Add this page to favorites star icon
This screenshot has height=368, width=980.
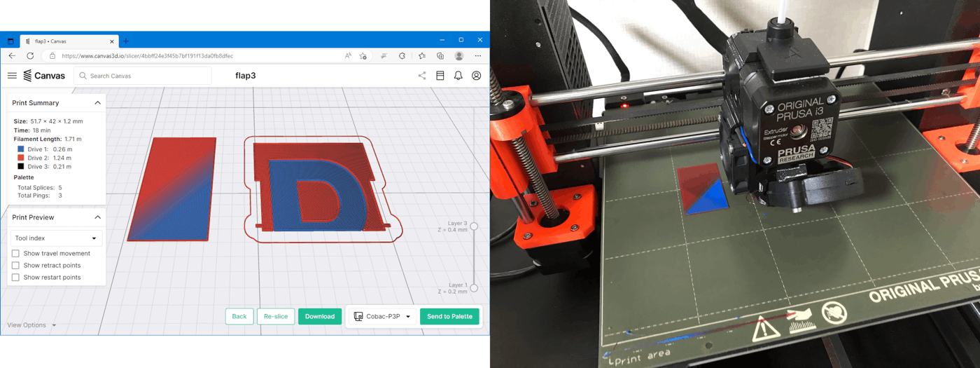[363, 56]
